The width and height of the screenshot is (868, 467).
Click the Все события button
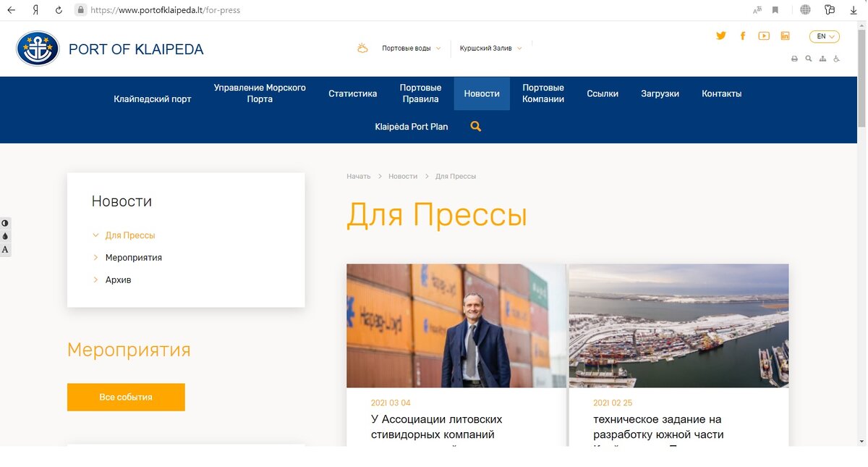pyautogui.click(x=126, y=397)
